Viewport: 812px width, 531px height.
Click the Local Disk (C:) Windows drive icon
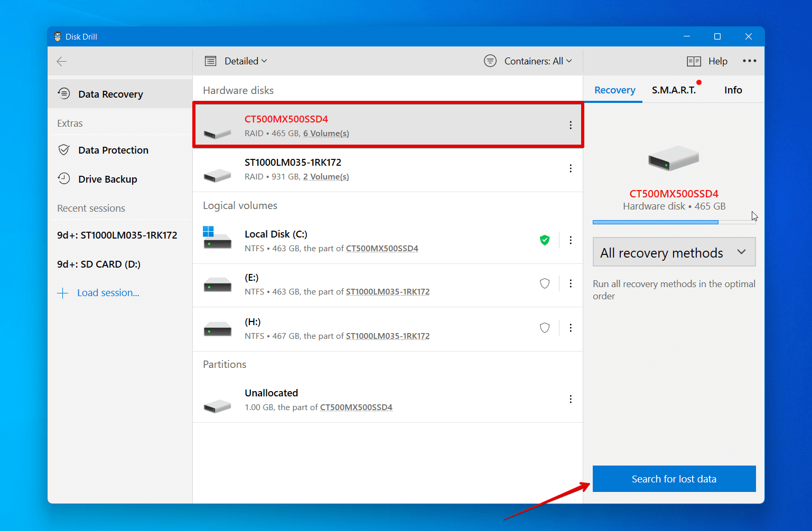[x=217, y=238]
